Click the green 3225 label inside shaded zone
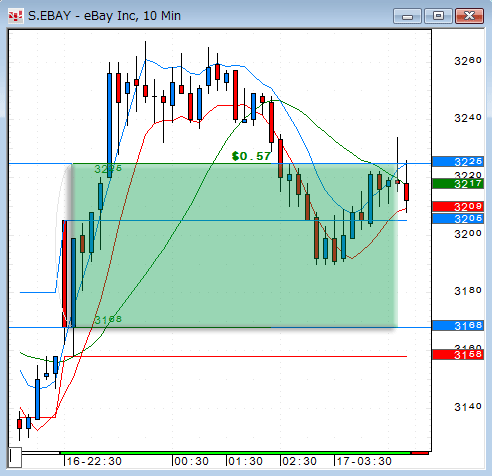The image size is (492, 476). point(108,169)
